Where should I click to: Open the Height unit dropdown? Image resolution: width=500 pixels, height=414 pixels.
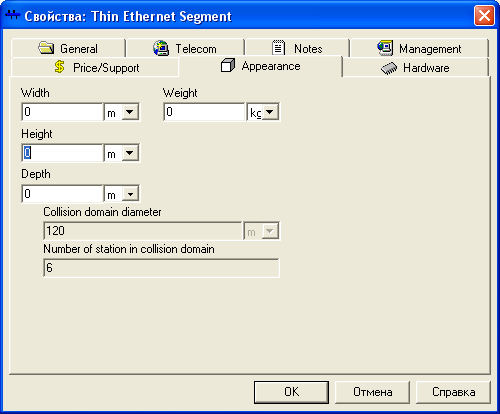coord(130,153)
